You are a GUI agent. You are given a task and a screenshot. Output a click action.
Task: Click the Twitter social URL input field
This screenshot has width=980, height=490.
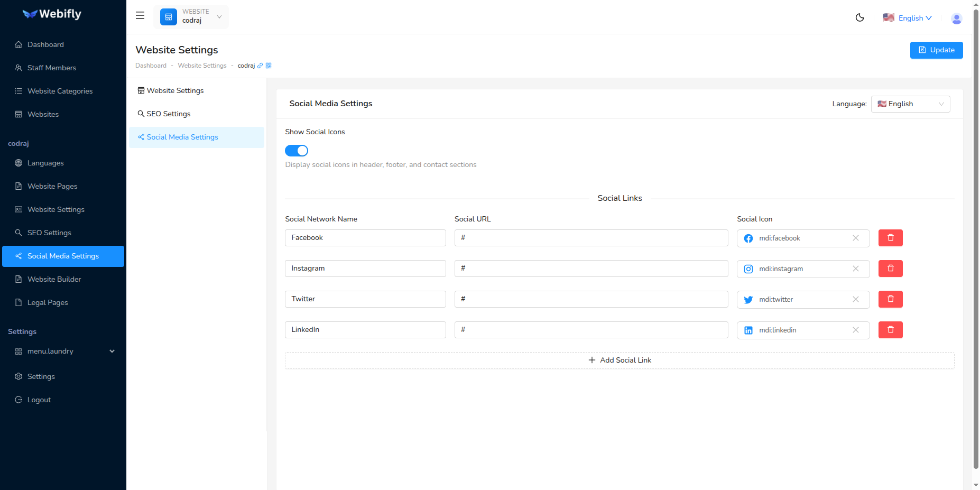tap(591, 299)
